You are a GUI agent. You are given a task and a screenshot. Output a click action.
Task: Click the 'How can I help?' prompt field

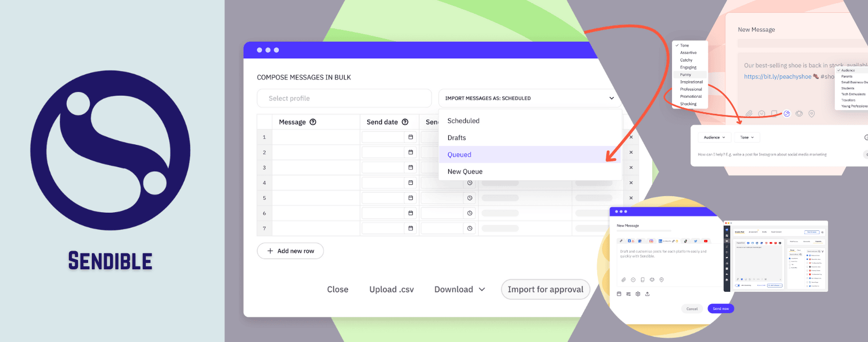(x=762, y=154)
